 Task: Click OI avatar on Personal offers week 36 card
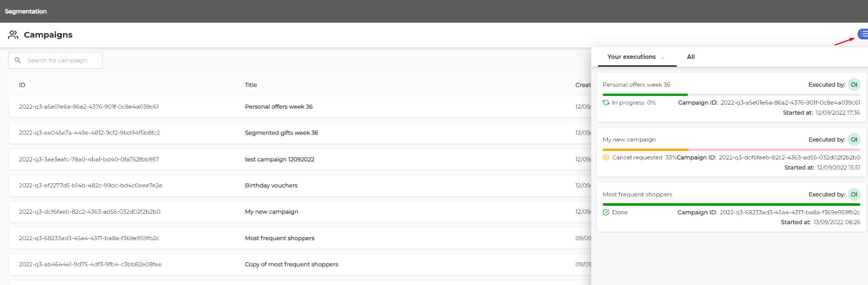(854, 85)
